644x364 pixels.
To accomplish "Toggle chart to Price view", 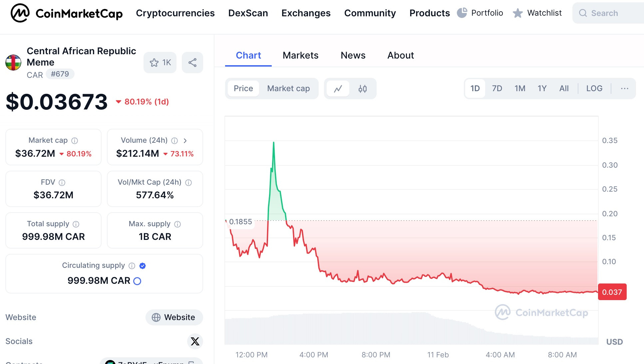I will coord(243,89).
